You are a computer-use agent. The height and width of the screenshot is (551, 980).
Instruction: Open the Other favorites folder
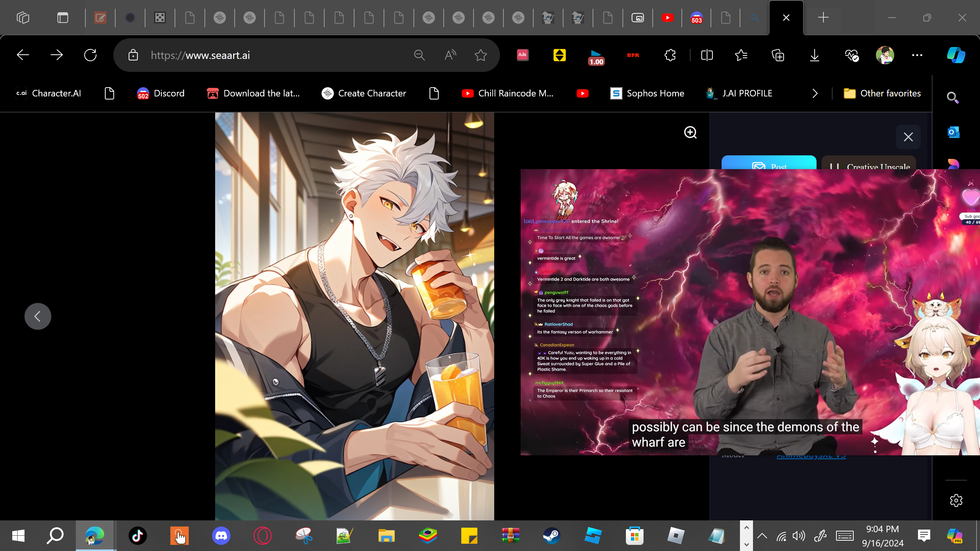[x=882, y=93]
